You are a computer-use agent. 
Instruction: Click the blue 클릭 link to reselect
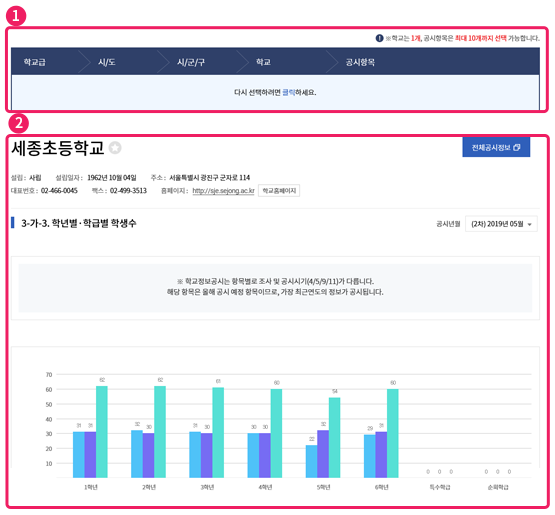point(288,92)
